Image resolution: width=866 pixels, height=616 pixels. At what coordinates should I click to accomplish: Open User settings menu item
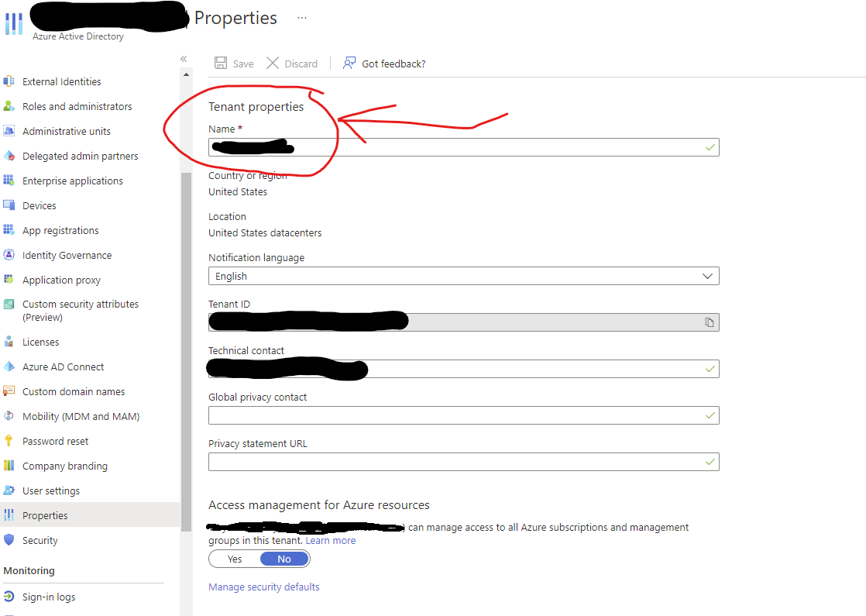click(x=51, y=491)
